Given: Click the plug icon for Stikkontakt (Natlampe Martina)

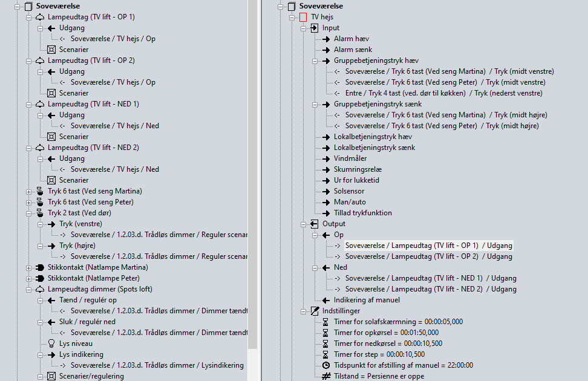Looking at the screenshot, I should (40, 267).
